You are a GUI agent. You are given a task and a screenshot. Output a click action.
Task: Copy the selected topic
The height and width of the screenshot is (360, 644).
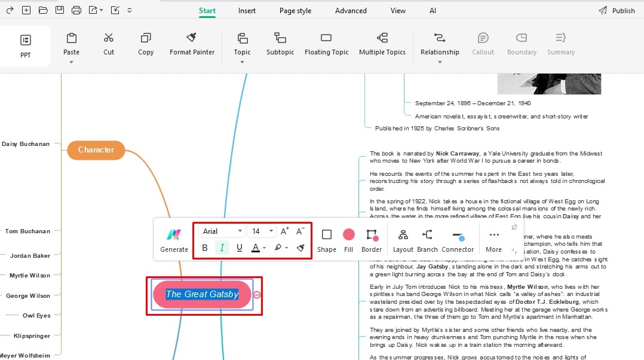146,44
